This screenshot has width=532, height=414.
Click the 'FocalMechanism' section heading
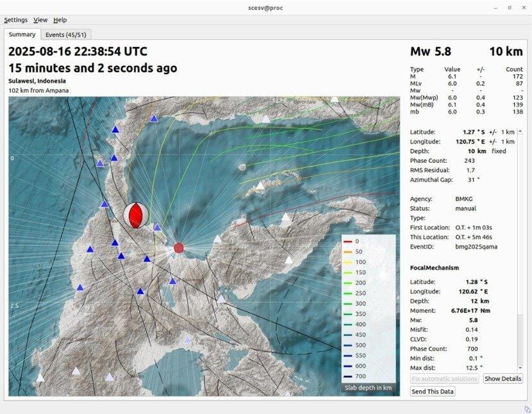click(x=435, y=268)
